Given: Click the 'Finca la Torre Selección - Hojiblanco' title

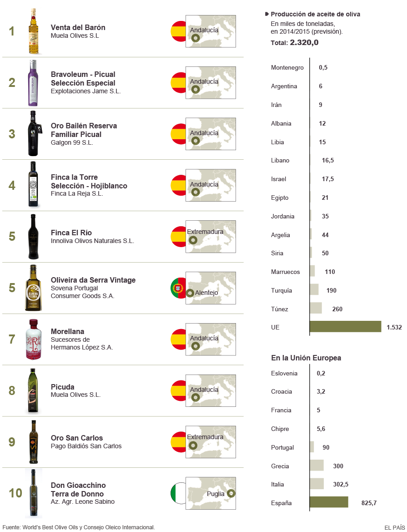Looking at the screenshot, I should coord(89,182).
